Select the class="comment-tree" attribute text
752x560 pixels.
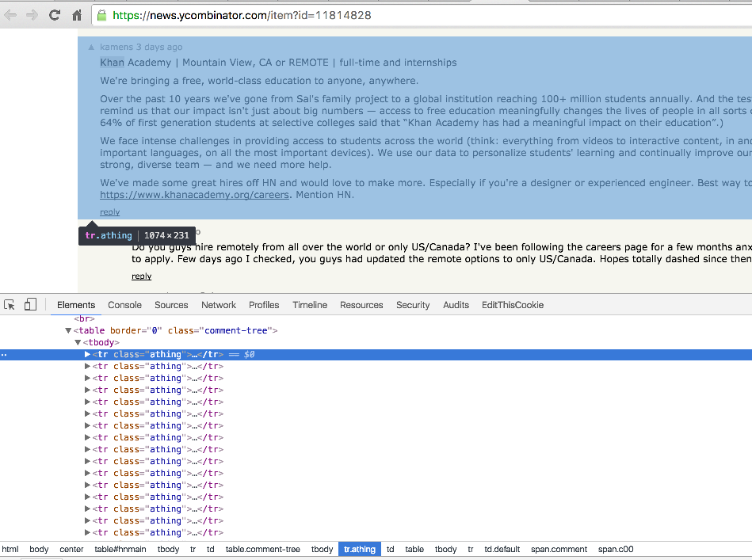point(219,331)
